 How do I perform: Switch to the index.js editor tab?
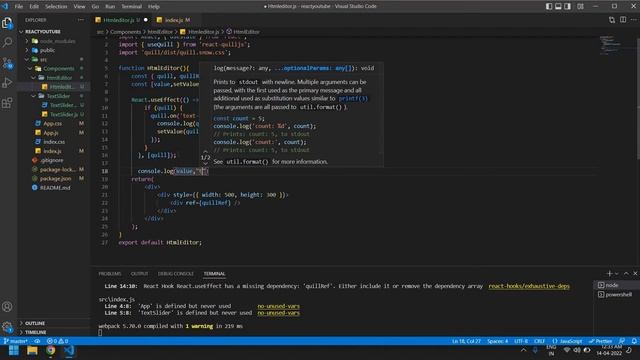(x=173, y=20)
